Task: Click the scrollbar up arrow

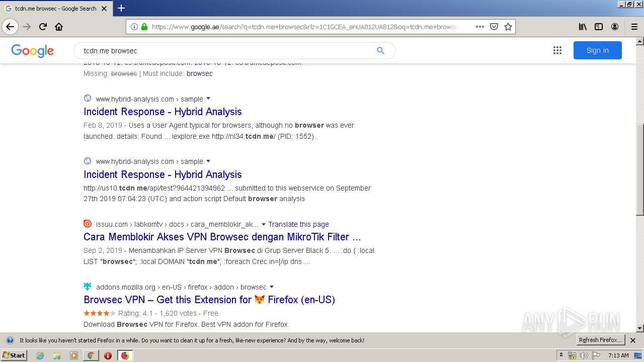Action: coord(640,41)
